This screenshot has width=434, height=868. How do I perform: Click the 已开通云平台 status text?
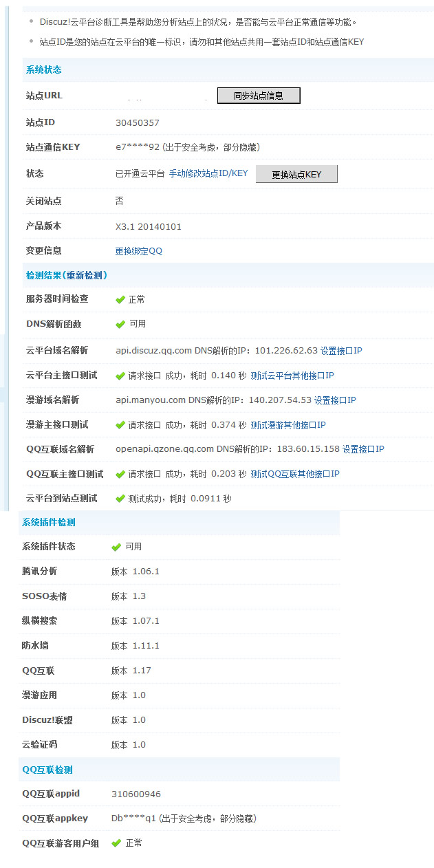pyautogui.click(x=140, y=174)
